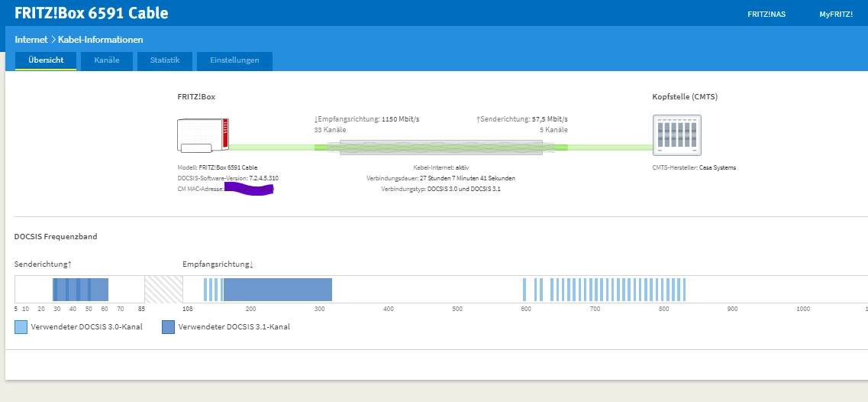
Task: Click the FRITZ!Box 6591 Cable title
Action: 92,13
